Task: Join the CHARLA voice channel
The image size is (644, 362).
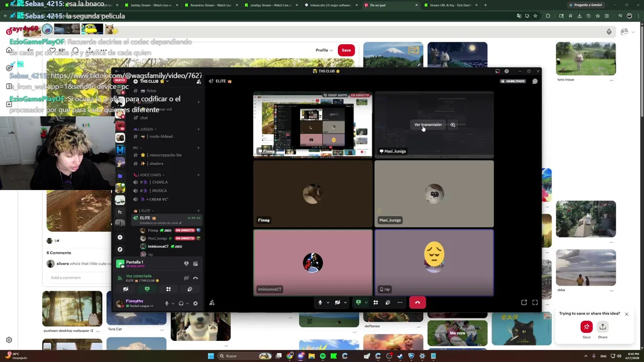Action: [x=167, y=182]
